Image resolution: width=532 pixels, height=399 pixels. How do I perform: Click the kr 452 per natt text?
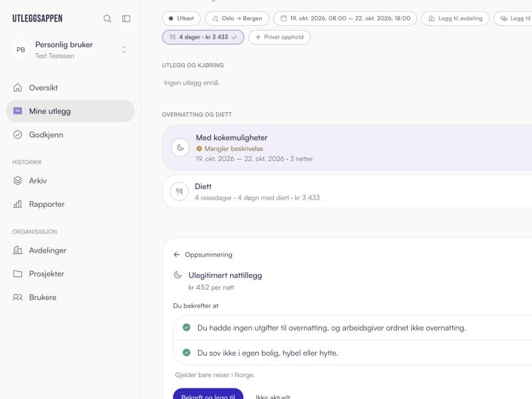(211, 287)
